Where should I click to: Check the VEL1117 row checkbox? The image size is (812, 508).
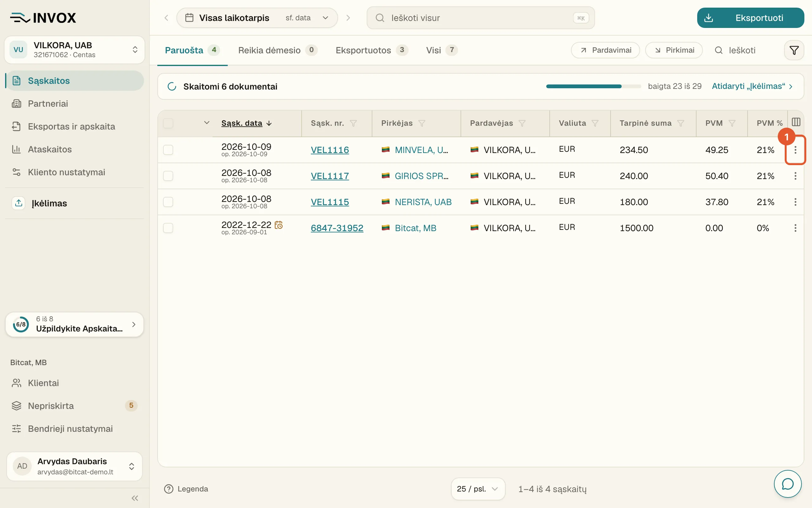point(168,176)
